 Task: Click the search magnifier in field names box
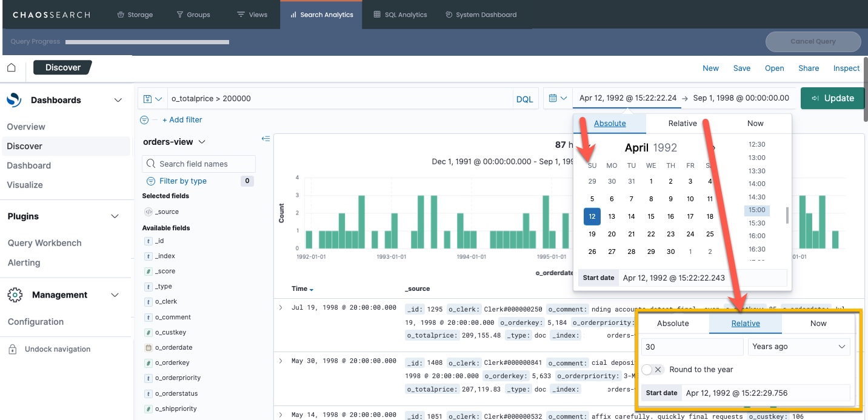(x=151, y=164)
